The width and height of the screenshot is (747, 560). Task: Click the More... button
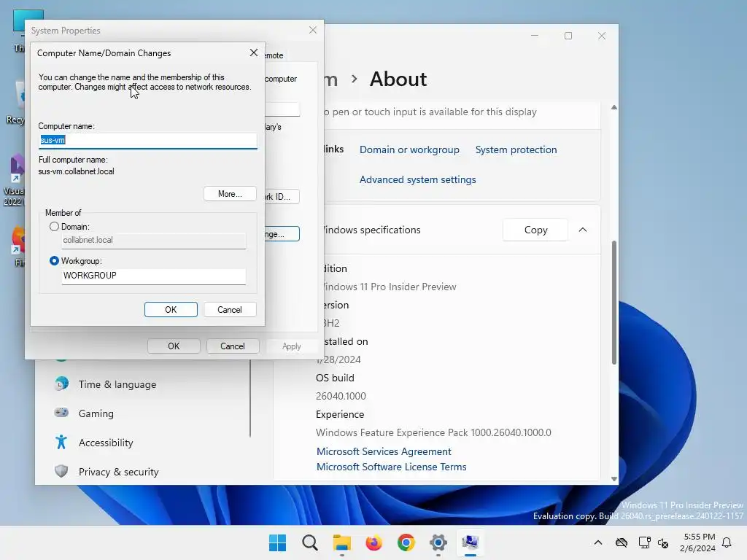point(230,194)
